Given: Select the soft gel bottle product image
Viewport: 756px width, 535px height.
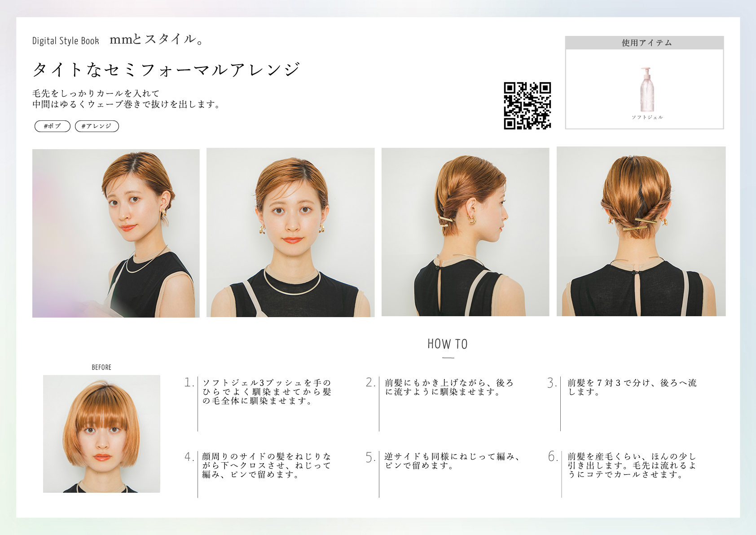Looking at the screenshot, I should tap(646, 89).
